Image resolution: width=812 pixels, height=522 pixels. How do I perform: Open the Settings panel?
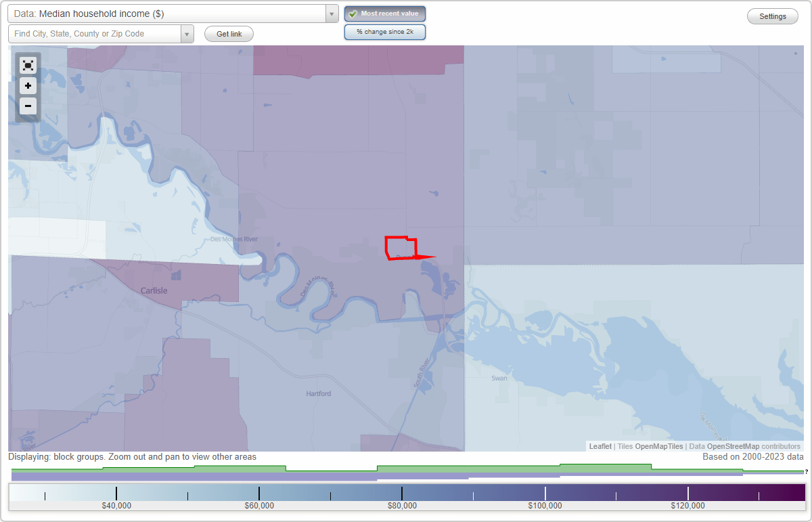pos(772,16)
